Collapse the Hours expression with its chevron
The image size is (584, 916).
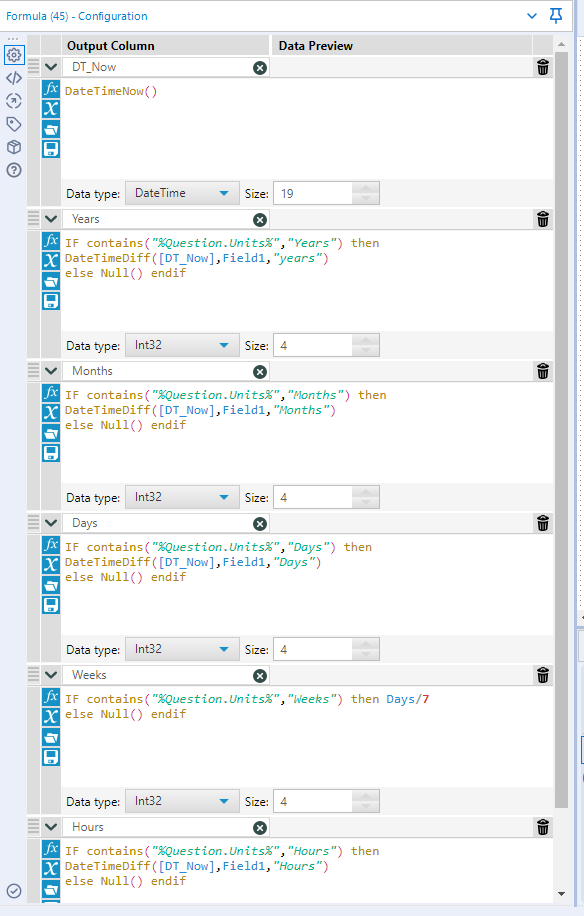point(50,827)
